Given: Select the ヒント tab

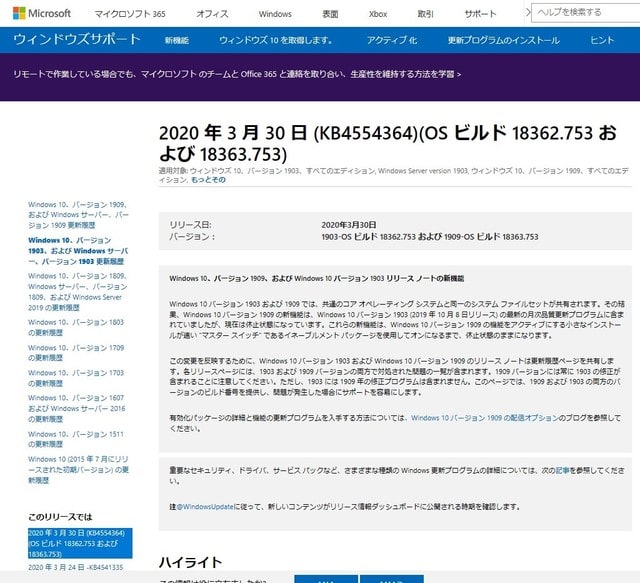Looking at the screenshot, I should click(x=602, y=40).
